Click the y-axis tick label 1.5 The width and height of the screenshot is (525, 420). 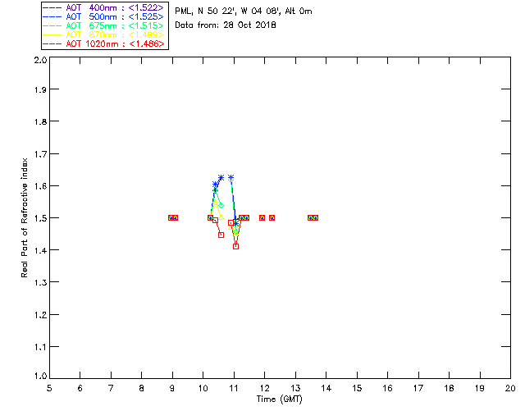point(40,218)
